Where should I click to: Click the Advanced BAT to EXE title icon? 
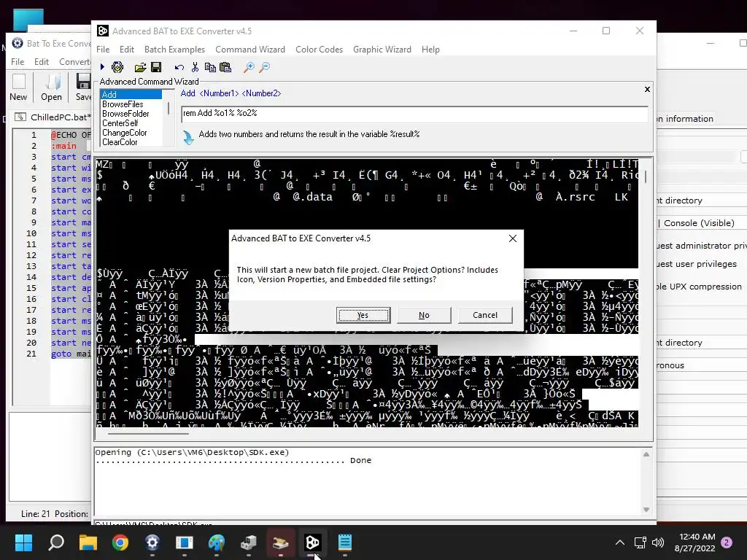[103, 31]
